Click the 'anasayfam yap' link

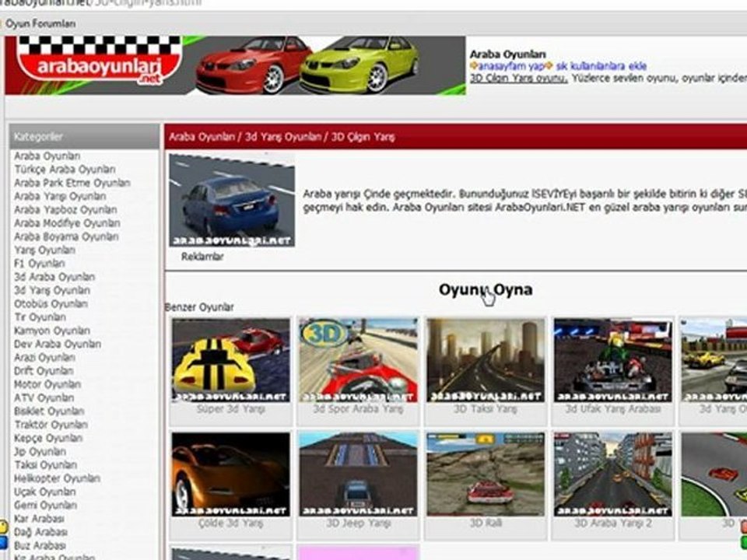pos(510,66)
